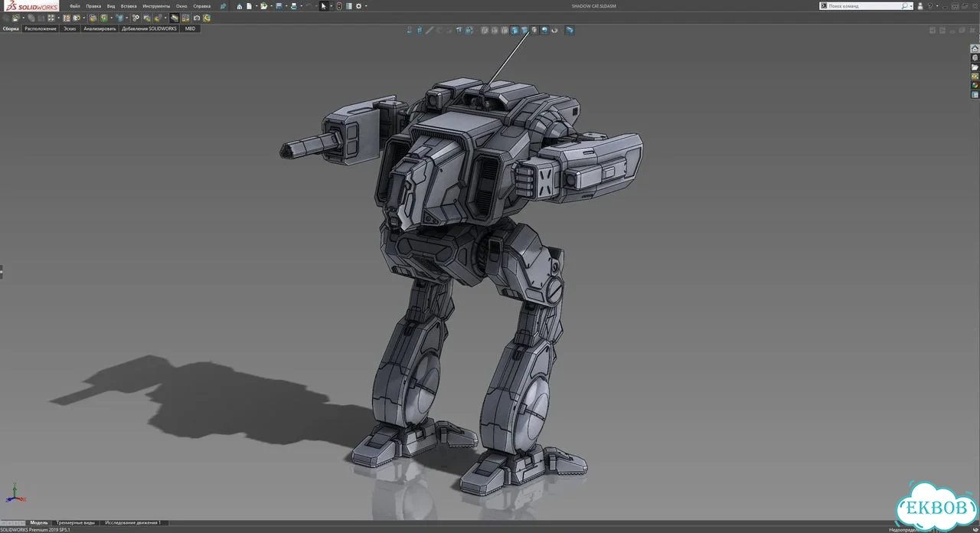The height and width of the screenshot is (533, 980).
Task: Switch to the Сборка tab
Action: [x=11, y=28]
